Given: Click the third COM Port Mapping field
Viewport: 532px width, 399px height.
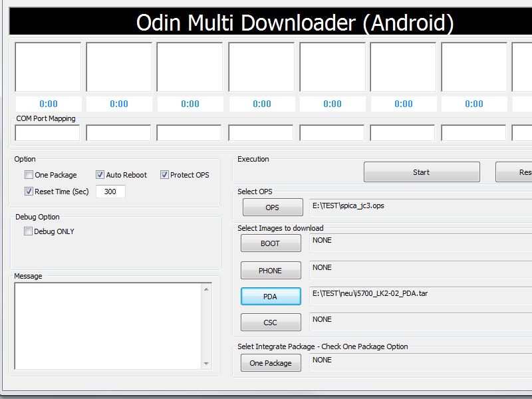Looking at the screenshot, I should tap(190, 132).
